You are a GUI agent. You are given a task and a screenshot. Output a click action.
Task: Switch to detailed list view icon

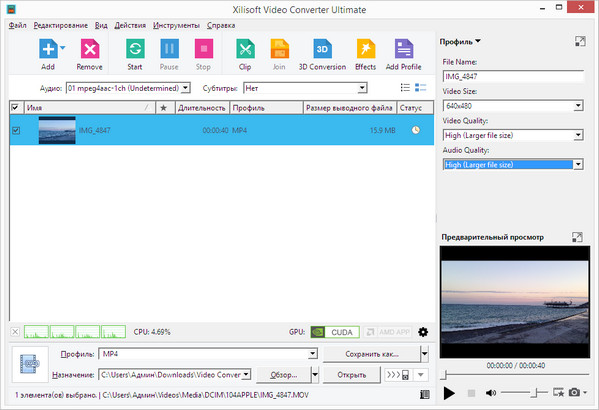pyautogui.click(x=420, y=88)
